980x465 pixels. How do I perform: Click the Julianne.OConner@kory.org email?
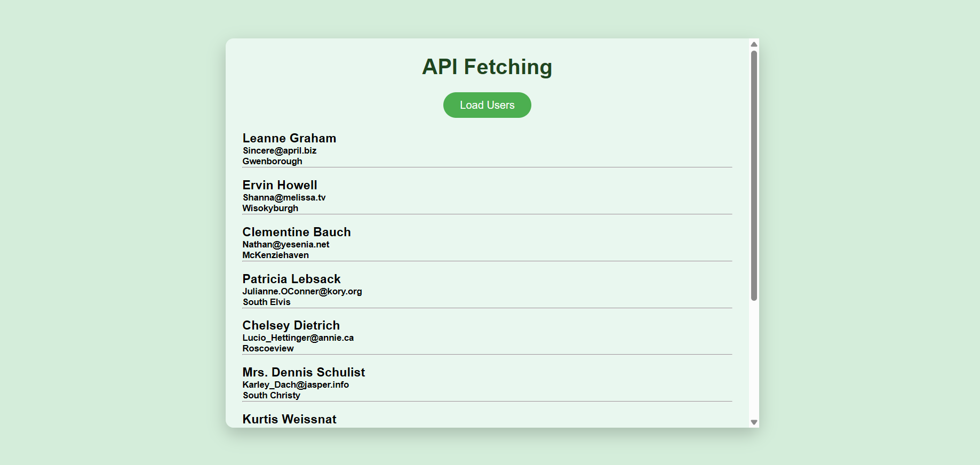point(302,292)
